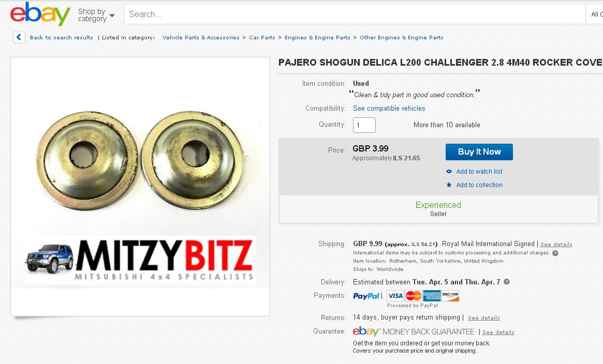Click the customs charges help icon
603x364 pixels.
point(555,253)
